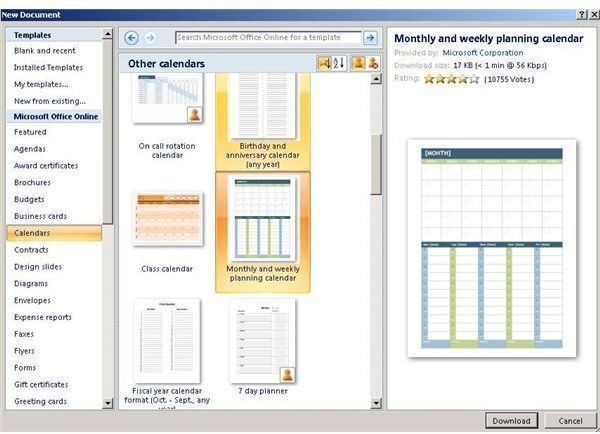The image size is (600, 434).
Task: Click the Download button
Action: [x=511, y=421]
